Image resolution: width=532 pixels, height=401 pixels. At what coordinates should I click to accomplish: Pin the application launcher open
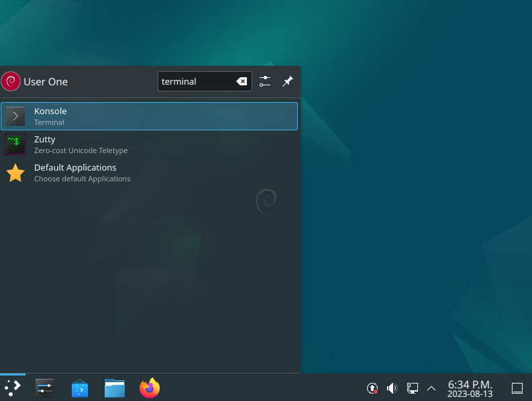[x=288, y=81]
